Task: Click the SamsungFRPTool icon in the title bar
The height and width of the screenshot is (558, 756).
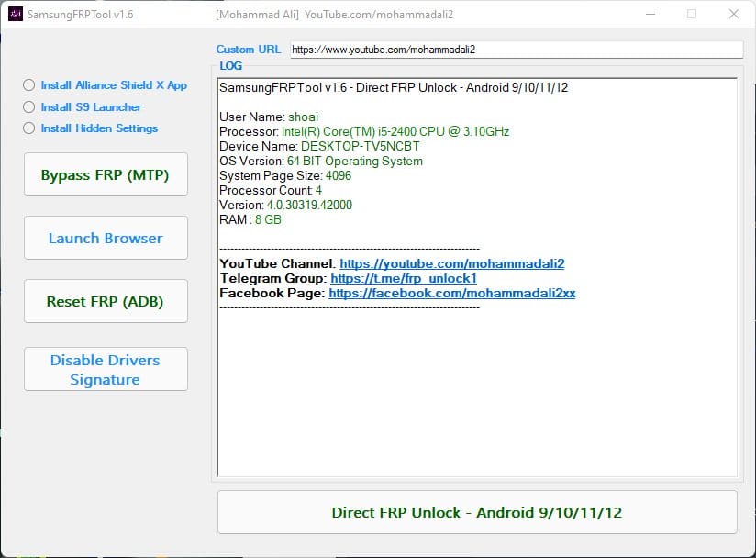Action: click(x=15, y=14)
